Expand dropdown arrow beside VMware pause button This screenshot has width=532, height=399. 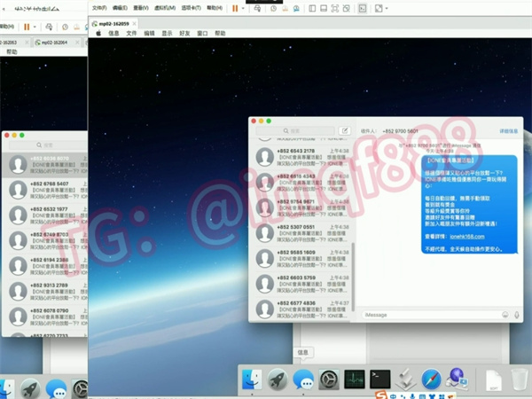point(244,7)
